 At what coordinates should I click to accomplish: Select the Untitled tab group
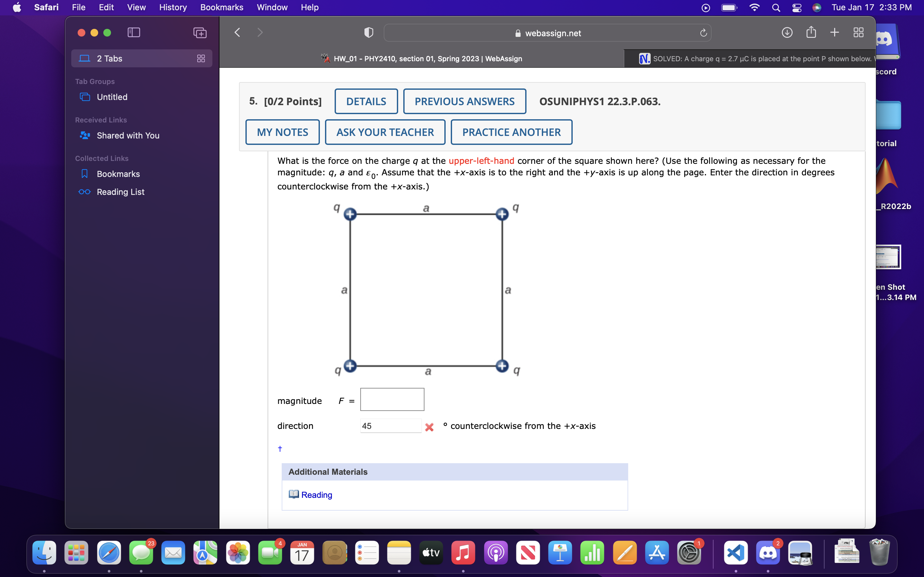[112, 97]
